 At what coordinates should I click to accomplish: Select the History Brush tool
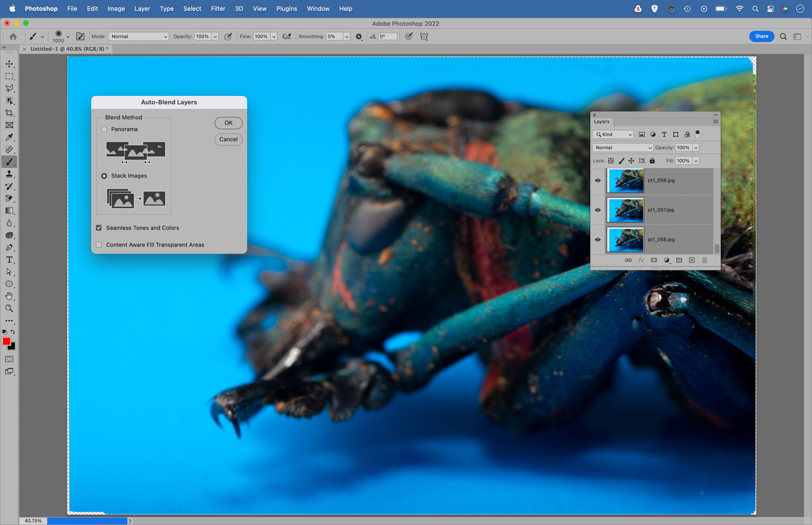[9, 186]
